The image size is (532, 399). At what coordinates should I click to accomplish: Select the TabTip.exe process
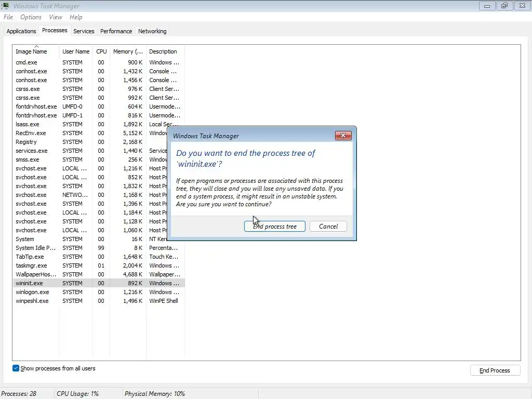[99, 257]
